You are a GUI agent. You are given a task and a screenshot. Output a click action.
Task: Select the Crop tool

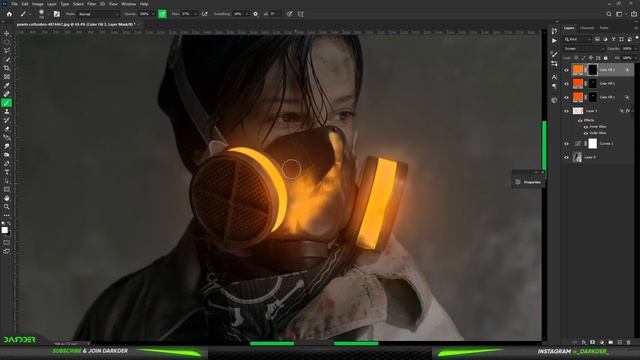click(x=7, y=68)
